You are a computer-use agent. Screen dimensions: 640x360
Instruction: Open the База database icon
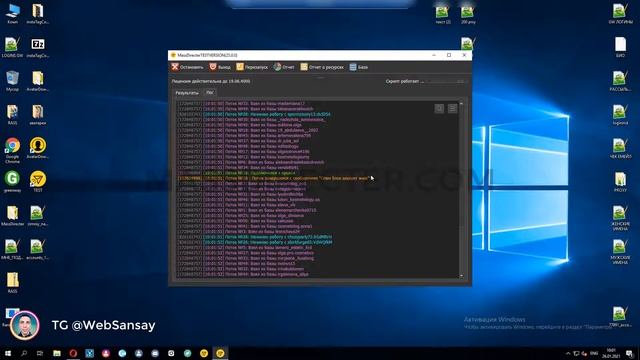click(353, 67)
